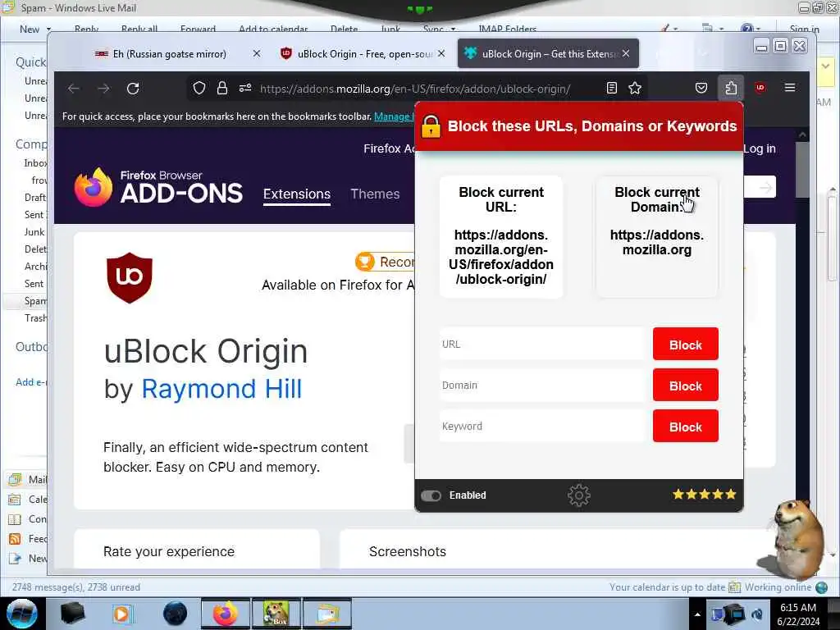Close the uBlock Origin - Free tab

[x=441, y=53]
